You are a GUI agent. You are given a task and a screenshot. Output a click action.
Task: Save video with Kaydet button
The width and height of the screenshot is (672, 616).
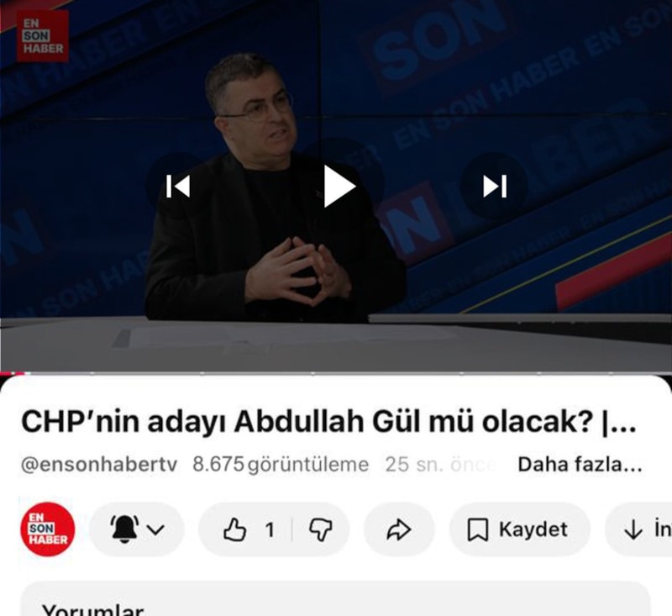coord(519,529)
